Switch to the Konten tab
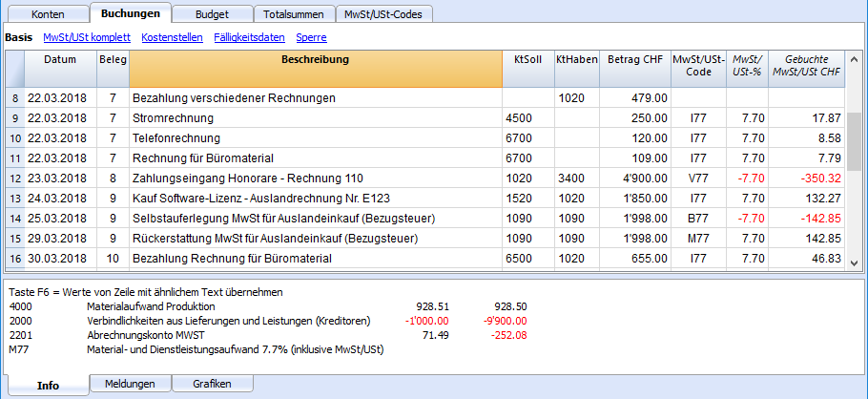The image size is (868, 399). [x=48, y=14]
